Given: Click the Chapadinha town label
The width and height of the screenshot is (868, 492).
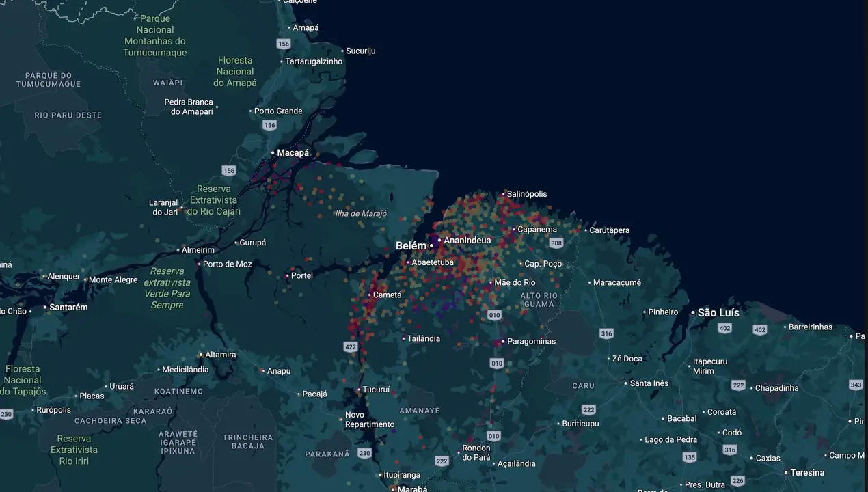Looking at the screenshot, I should click(777, 389).
